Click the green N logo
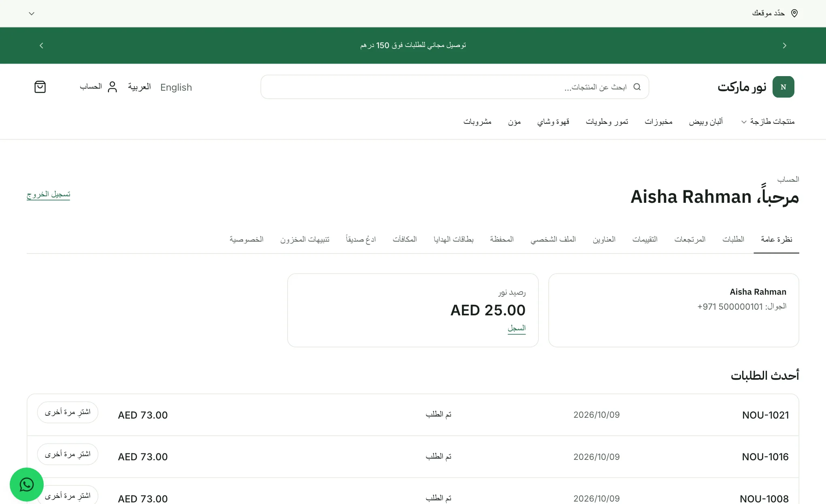 pyautogui.click(x=783, y=87)
